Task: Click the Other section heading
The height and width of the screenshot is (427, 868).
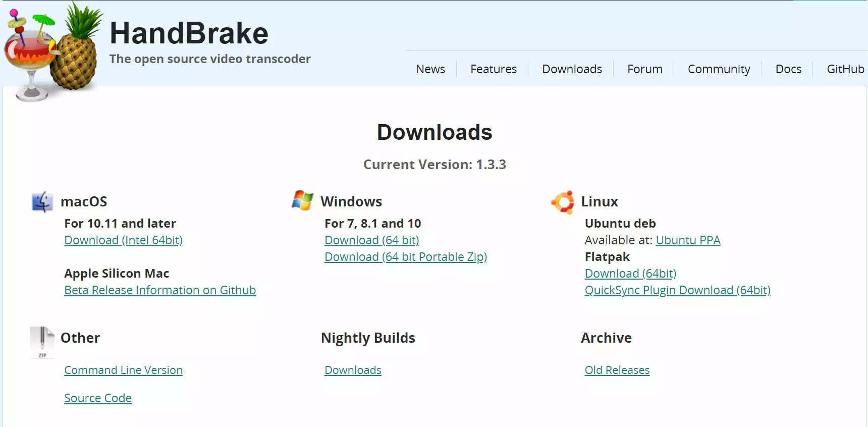Action: pos(80,338)
